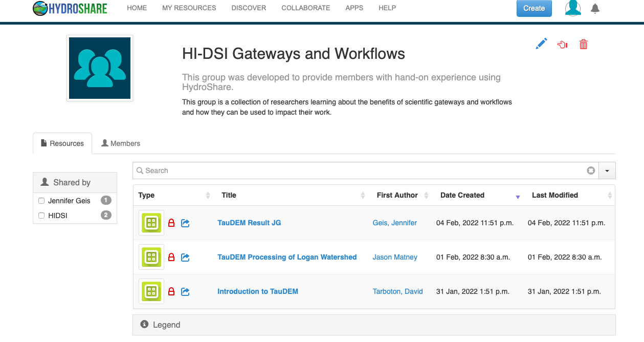
Task: Click date created 01 Feb, 2022 8:30 a.m.
Action: [473, 257]
